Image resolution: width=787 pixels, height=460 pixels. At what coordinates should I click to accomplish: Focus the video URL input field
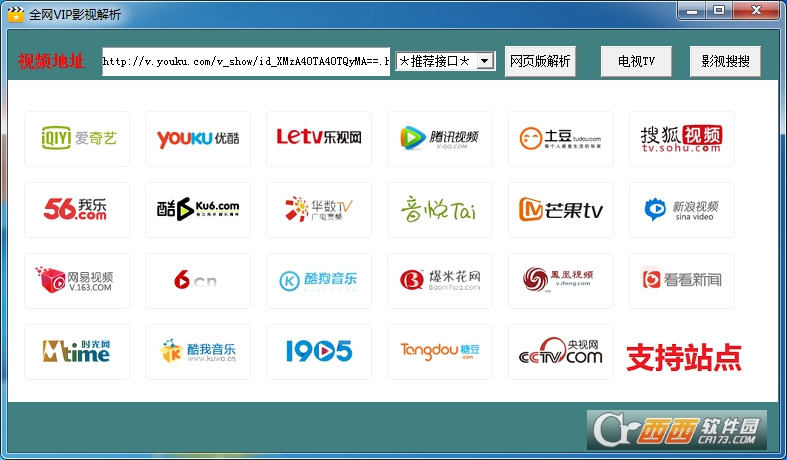tap(246, 62)
